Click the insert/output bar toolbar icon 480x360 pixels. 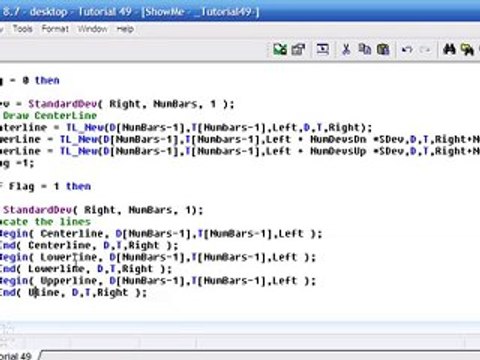point(322,49)
